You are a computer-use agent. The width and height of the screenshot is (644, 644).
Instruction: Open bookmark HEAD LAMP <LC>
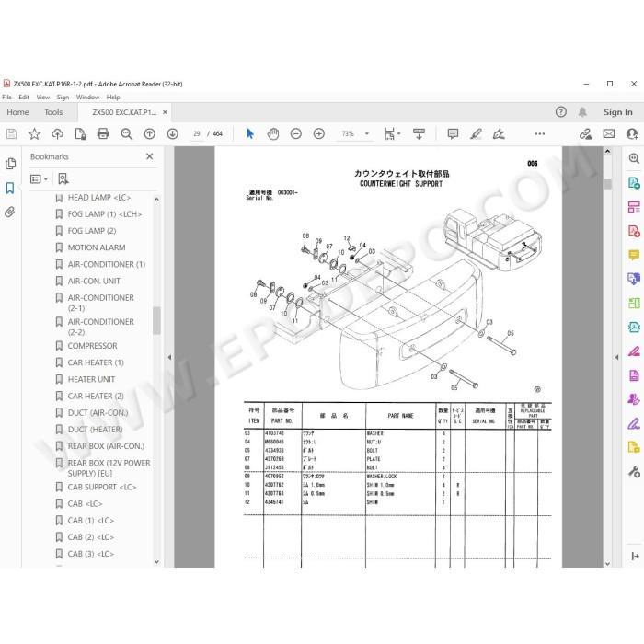click(99, 198)
